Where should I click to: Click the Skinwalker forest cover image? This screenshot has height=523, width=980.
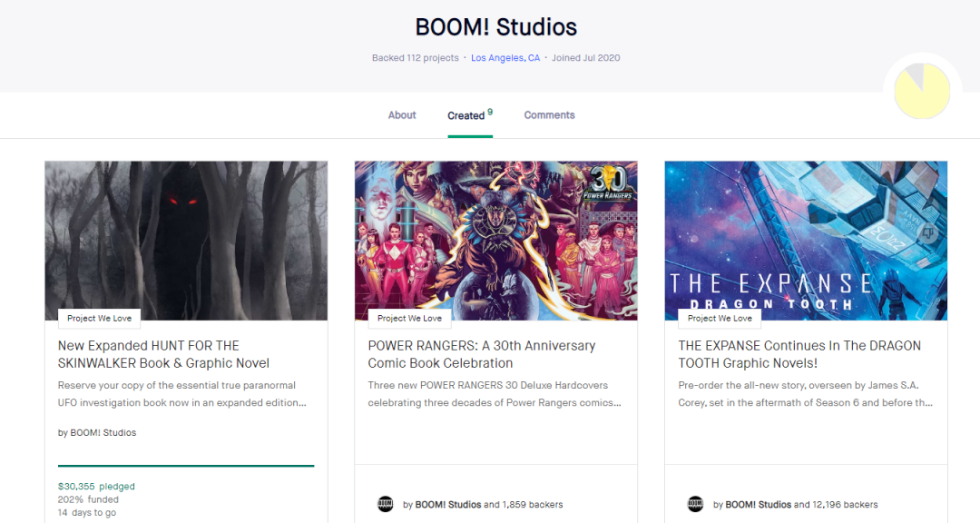186,236
